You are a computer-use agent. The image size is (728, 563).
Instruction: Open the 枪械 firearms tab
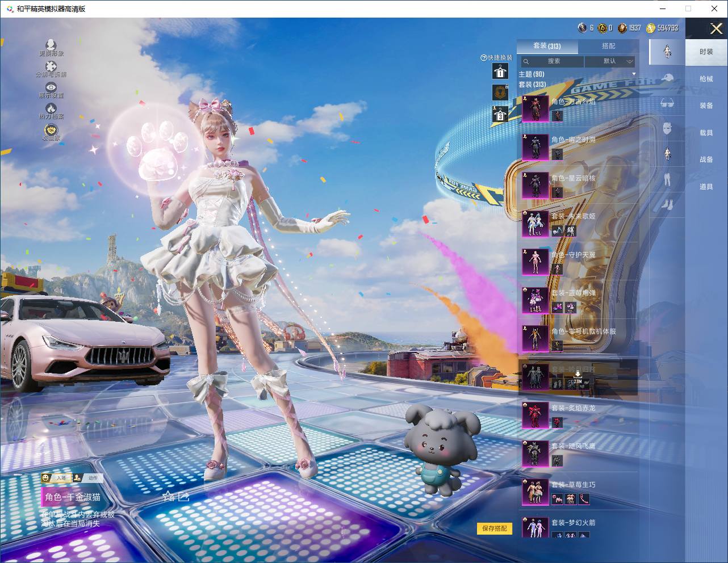coord(706,79)
